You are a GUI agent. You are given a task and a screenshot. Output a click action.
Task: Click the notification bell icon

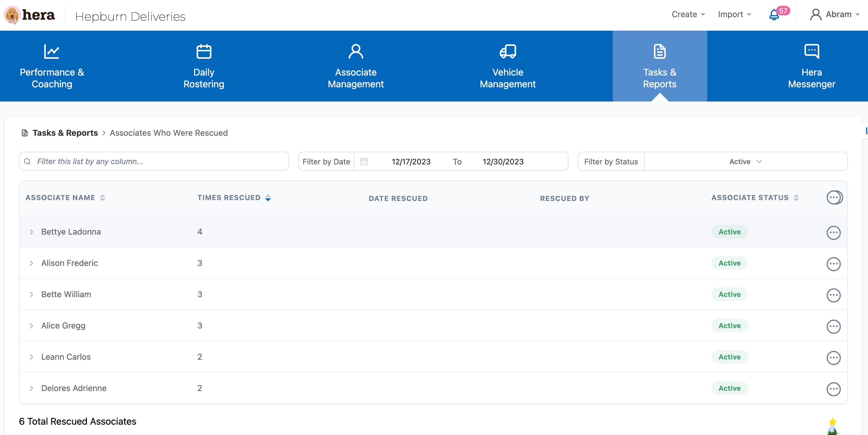774,15
